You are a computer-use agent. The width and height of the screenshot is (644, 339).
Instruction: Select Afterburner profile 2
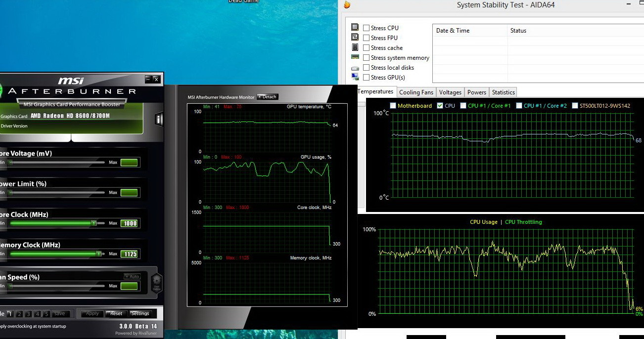(19, 314)
